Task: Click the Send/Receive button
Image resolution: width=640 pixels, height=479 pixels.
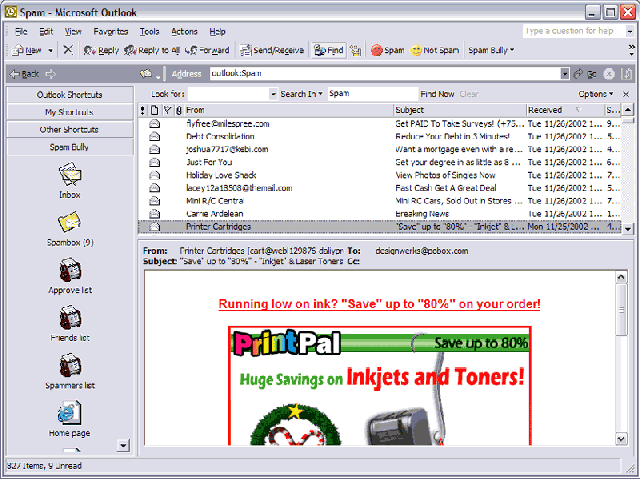Action: tap(272, 50)
